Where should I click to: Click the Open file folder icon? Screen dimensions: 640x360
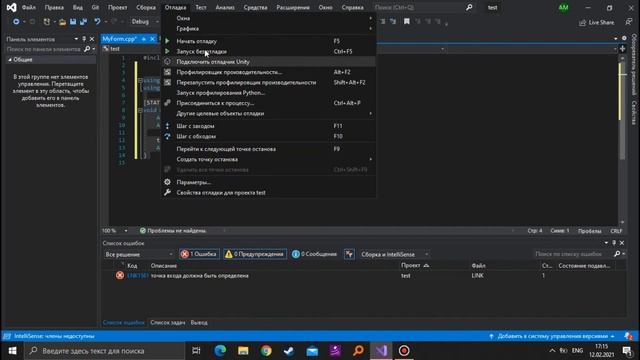62,22
